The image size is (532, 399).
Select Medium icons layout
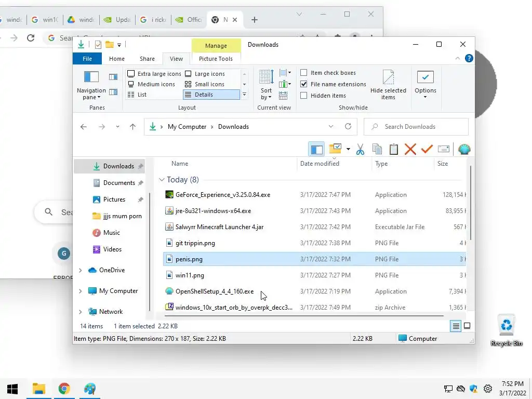pos(151,84)
